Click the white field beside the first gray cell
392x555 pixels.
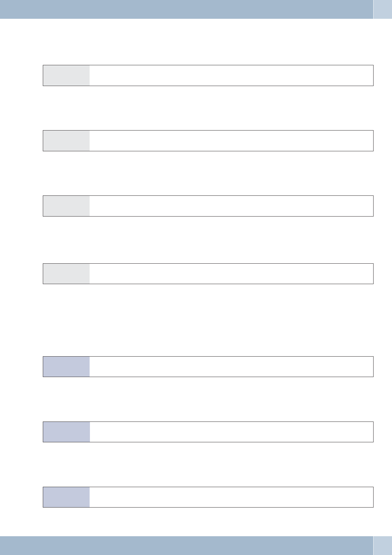[x=231, y=75]
